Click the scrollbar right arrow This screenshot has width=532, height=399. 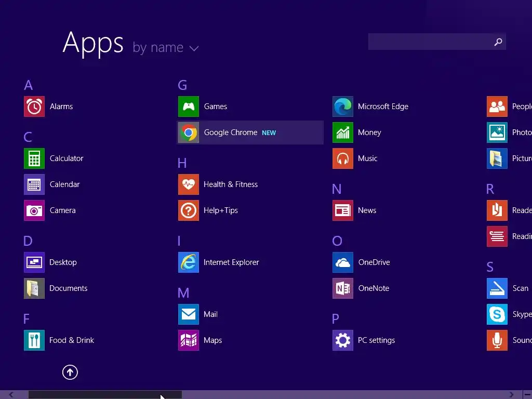[511, 395]
